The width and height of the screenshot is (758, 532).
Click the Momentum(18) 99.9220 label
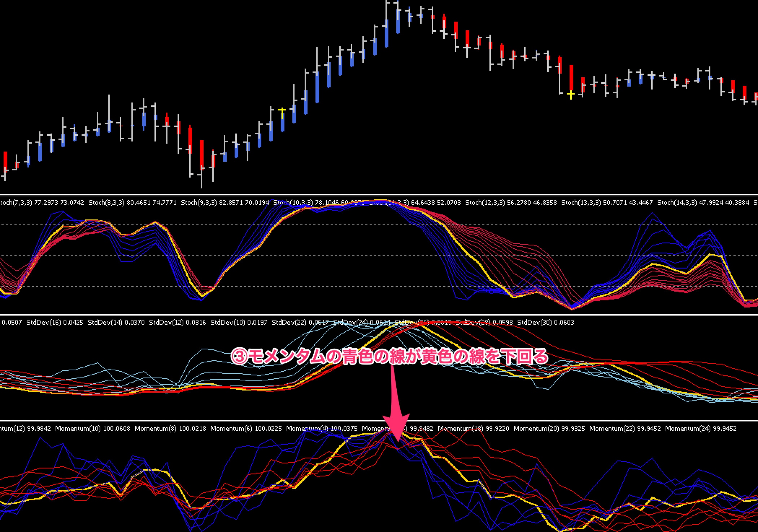point(474,428)
